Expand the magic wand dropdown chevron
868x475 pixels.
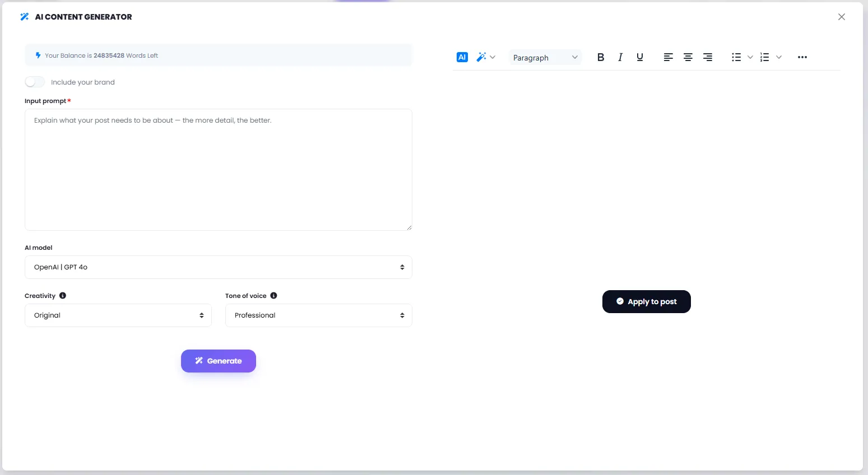(x=493, y=57)
